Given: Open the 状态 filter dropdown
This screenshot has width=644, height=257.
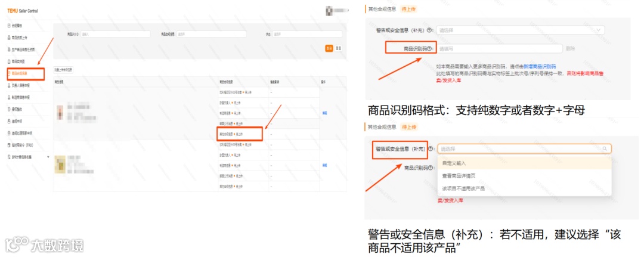Looking at the screenshot, I should click(x=308, y=35).
